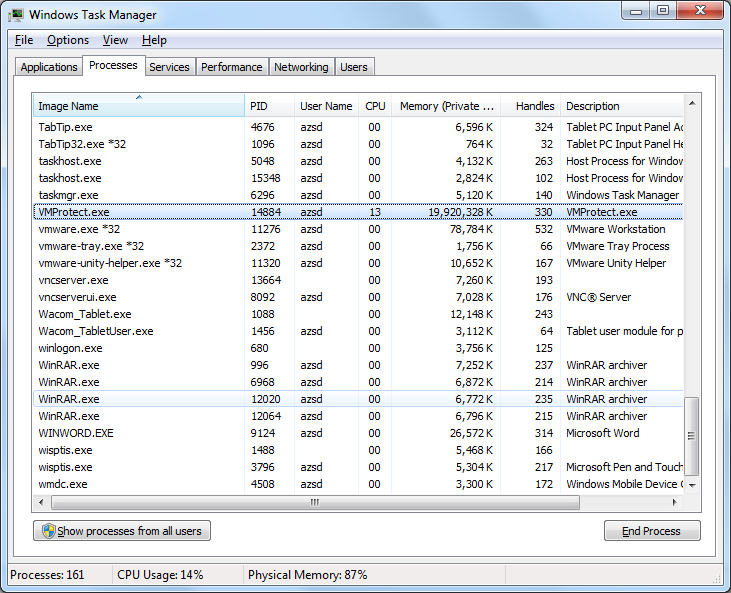Open the File menu
The width and height of the screenshot is (731, 593).
click(x=24, y=40)
